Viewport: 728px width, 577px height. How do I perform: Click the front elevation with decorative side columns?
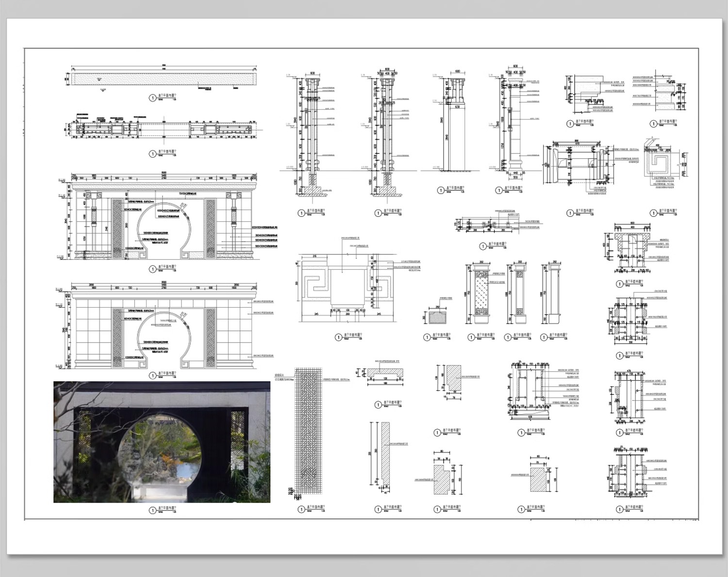click(163, 216)
